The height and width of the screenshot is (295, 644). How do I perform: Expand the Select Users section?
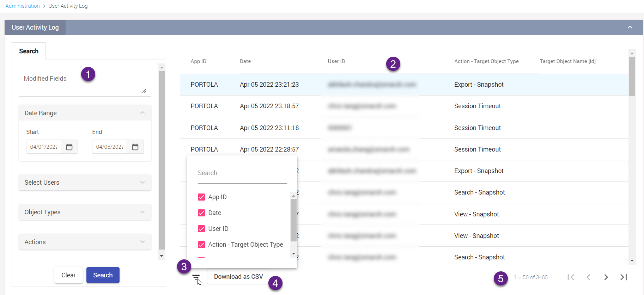85,183
